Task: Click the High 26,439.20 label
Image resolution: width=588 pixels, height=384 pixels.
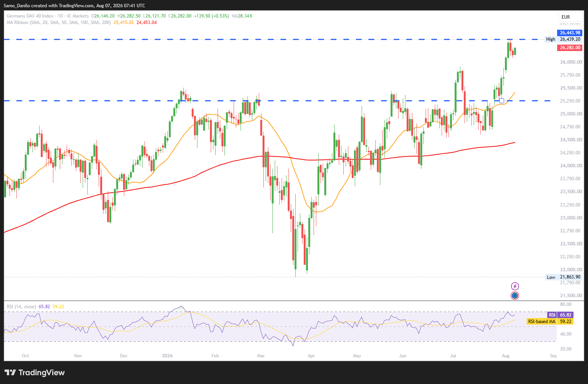Action: click(563, 39)
